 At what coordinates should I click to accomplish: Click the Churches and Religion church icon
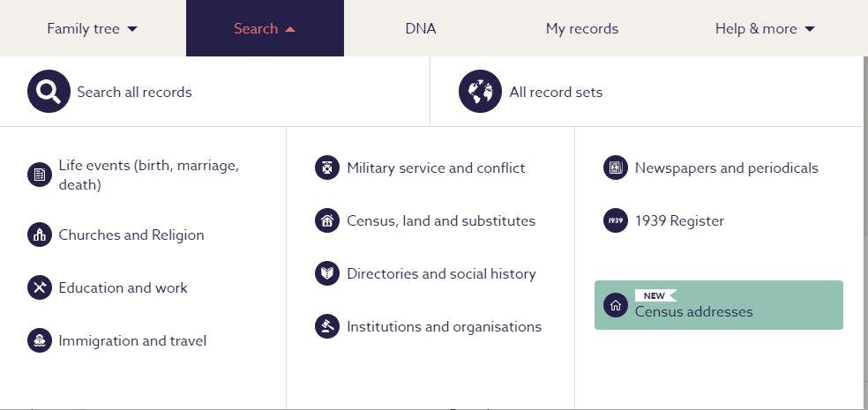tap(40, 235)
